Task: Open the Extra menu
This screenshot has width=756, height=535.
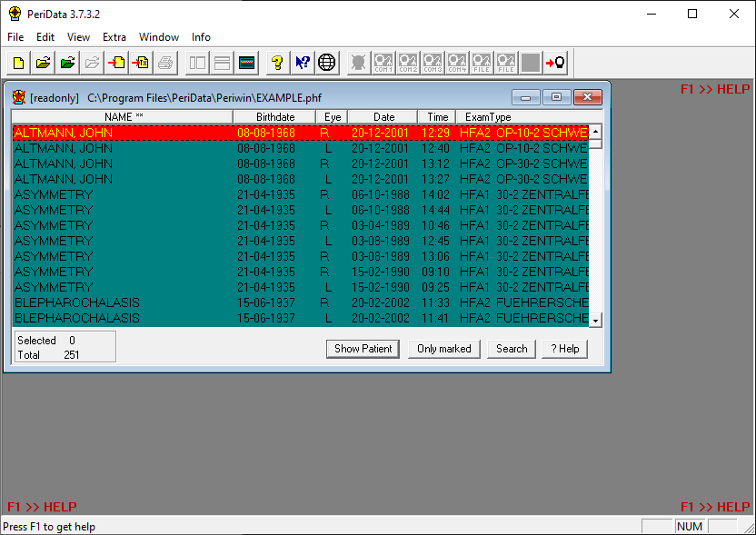Action: [114, 37]
